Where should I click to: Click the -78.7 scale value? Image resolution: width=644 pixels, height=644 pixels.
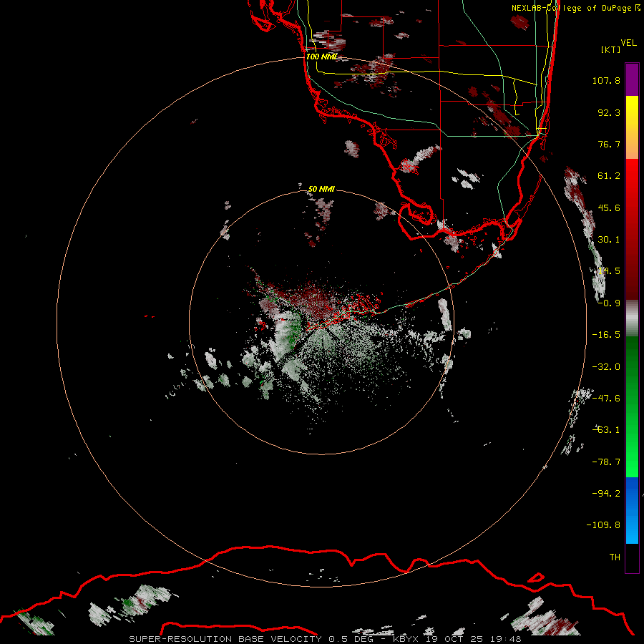tap(606, 462)
